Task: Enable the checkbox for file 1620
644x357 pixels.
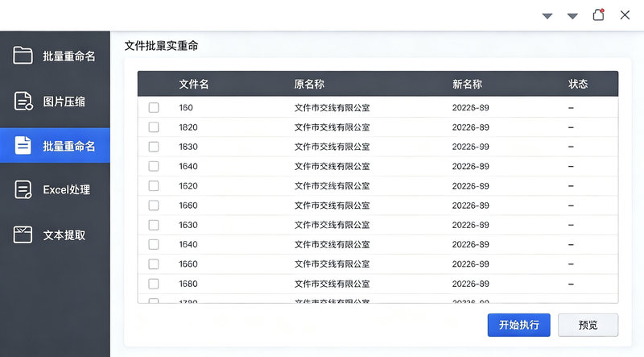Action: point(154,186)
